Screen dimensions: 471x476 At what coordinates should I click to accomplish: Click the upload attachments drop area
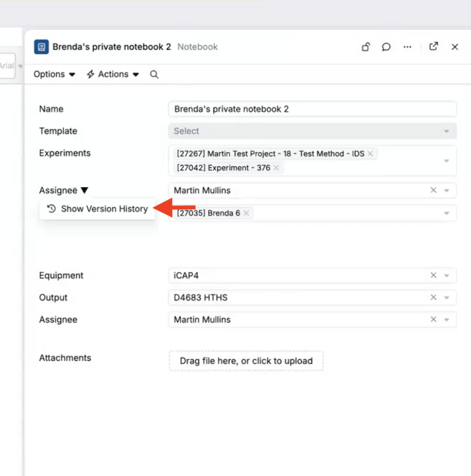tap(246, 361)
